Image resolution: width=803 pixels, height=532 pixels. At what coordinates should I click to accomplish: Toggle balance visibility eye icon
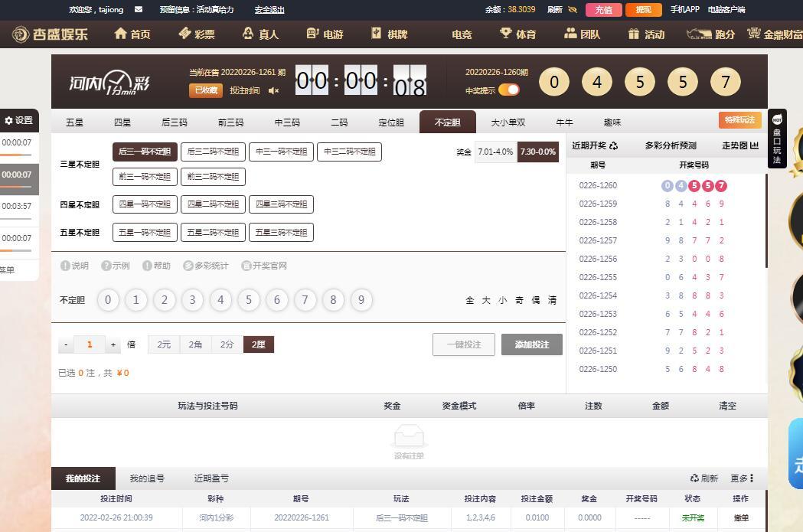coord(573,9)
